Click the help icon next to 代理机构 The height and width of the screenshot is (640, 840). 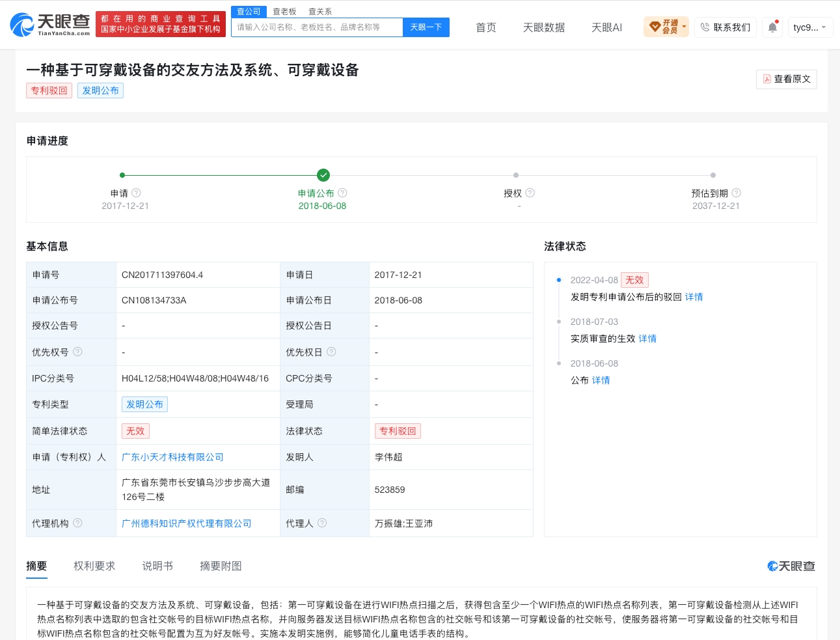coord(77,523)
